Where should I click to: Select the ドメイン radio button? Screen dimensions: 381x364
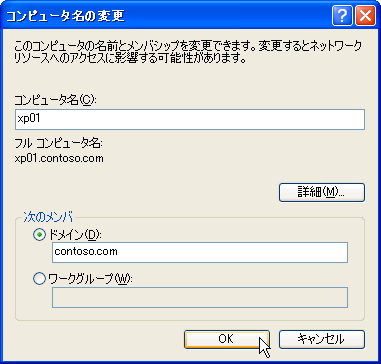tap(39, 235)
